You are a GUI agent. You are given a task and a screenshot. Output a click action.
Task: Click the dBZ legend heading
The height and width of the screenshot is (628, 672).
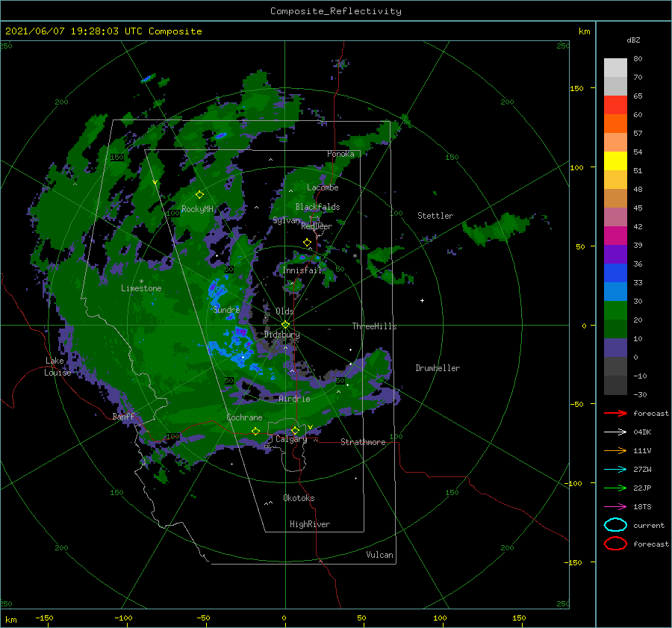(633, 40)
